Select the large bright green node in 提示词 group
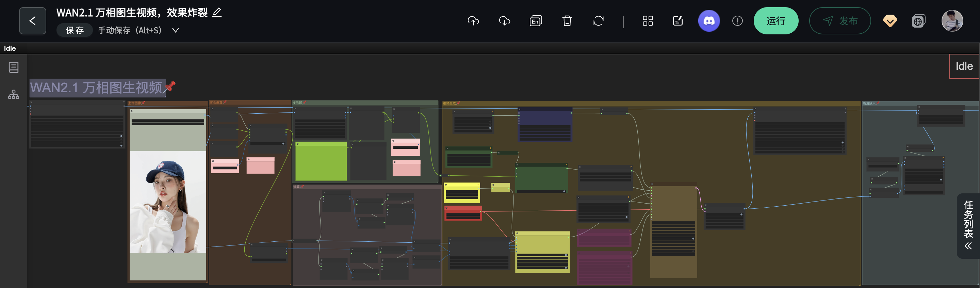 pyautogui.click(x=321, y=161)
